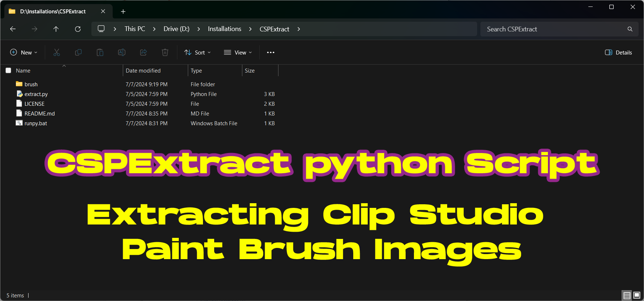The image size is (644, 301).
Task: Click the Python File type cell
Action: [x=204, y=94]
